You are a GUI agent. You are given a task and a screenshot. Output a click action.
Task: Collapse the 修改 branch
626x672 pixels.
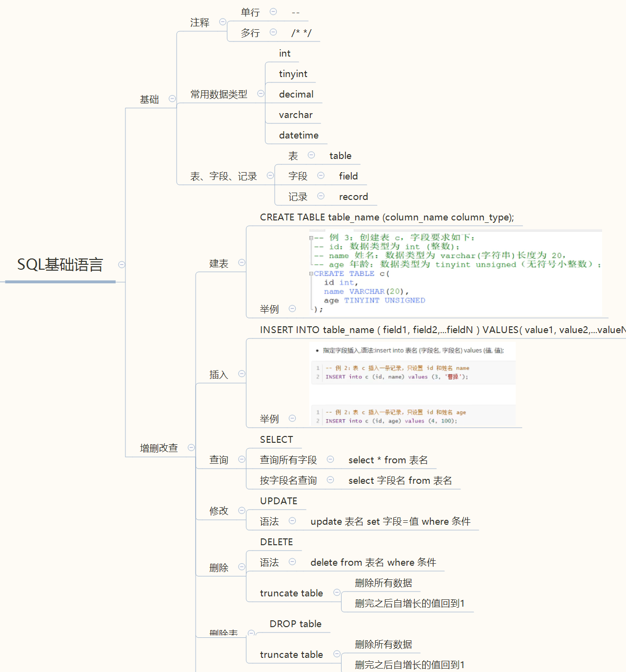[242, 511]
